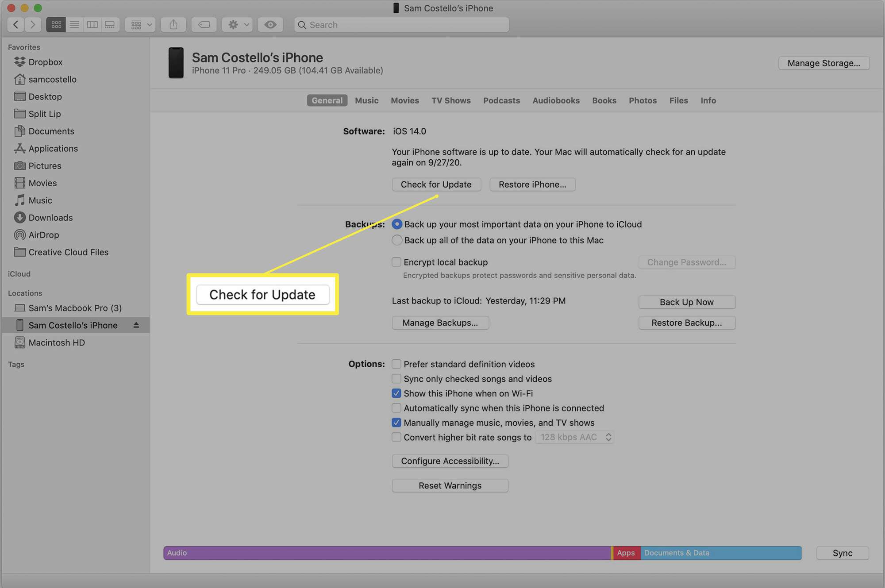This screenshot has width=885, height=588.
Task: Switch to the Files tab
Action: tap(678, 100)
